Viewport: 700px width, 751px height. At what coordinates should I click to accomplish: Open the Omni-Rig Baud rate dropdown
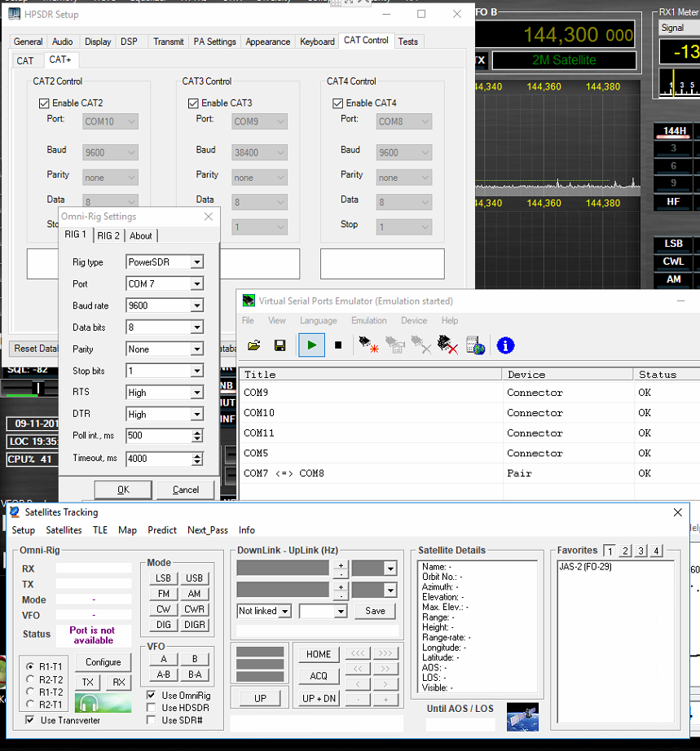click(197, 305)
